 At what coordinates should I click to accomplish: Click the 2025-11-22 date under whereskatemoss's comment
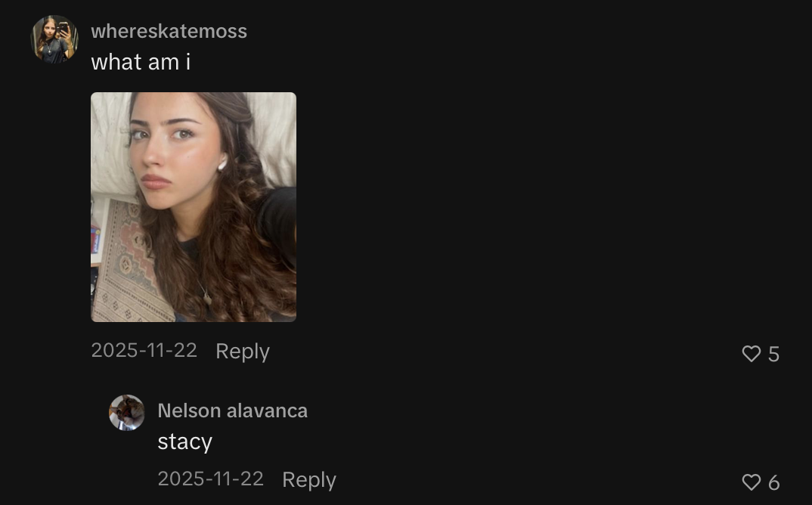tap(144, 350)
